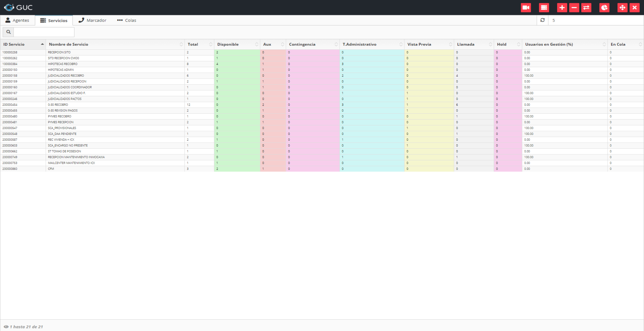Click Llamada value 6 in 0-30 RECOBRO row
644x331 pixels.
457,105
